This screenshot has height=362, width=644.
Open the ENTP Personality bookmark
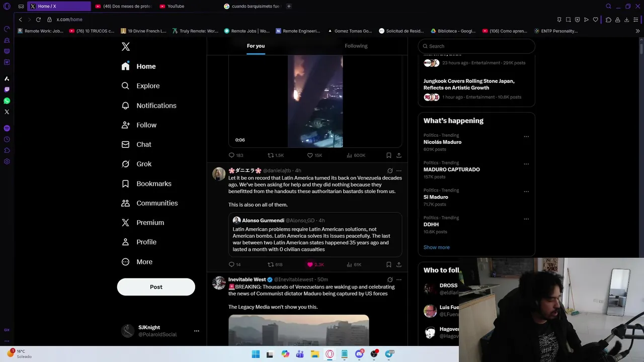click(556, 31)
